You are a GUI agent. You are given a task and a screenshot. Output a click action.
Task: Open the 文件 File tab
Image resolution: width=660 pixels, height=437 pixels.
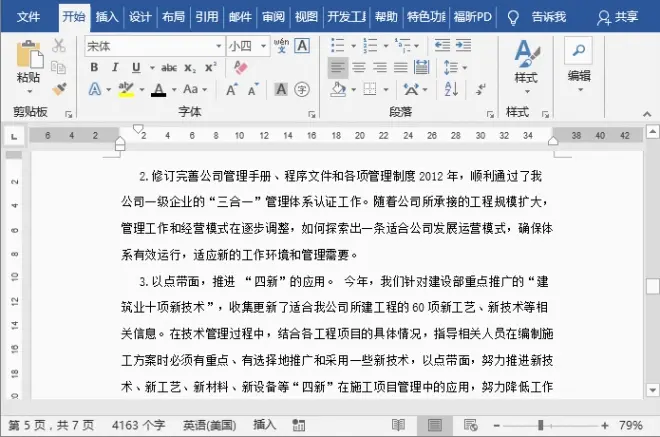pos(29,17)
